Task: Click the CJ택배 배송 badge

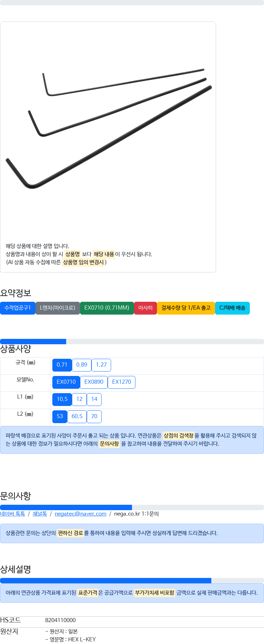Action: [232, 308]
